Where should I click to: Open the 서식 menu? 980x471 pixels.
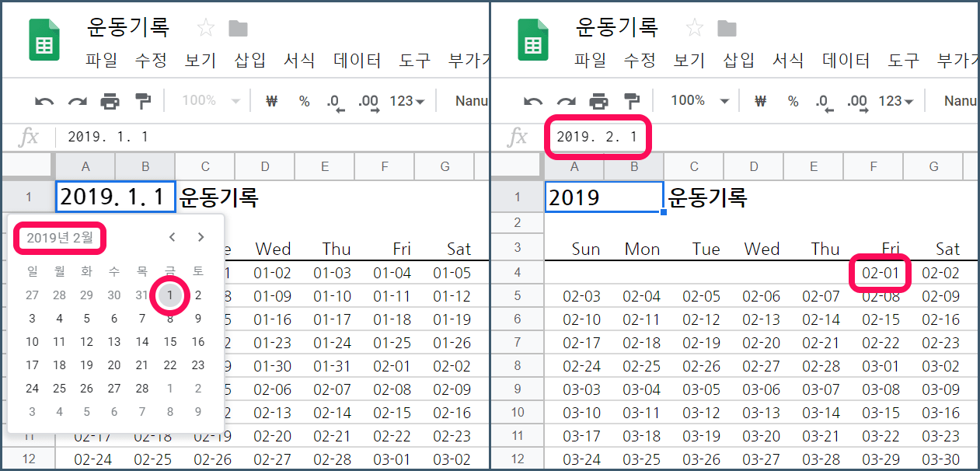pos(299,59)
